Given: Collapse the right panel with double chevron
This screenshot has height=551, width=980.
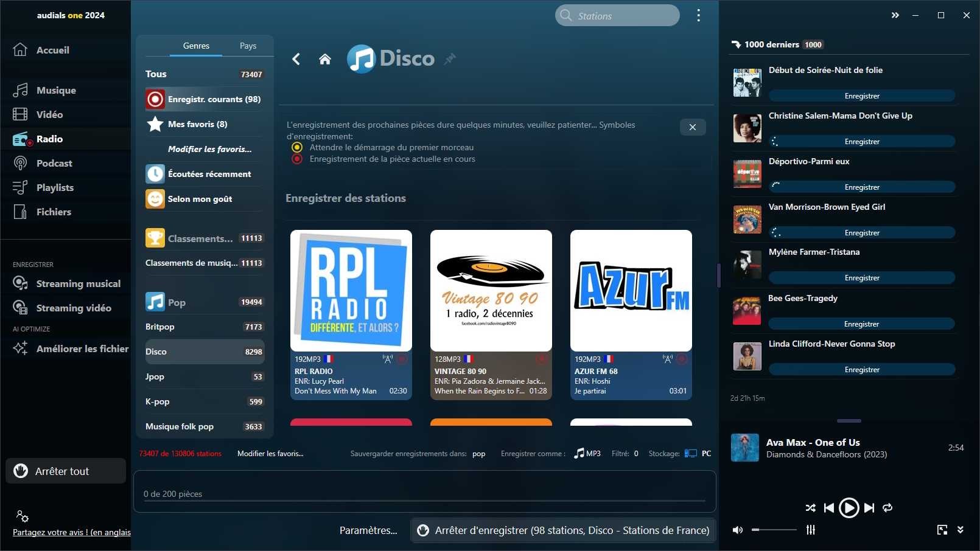Looking at the screenshot, I should click(x=895, y=15).
